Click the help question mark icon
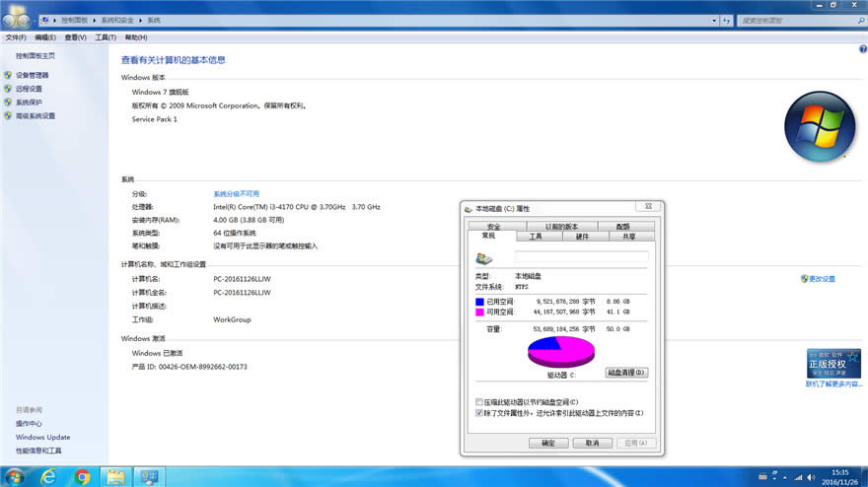 click(x=862, y=48)
